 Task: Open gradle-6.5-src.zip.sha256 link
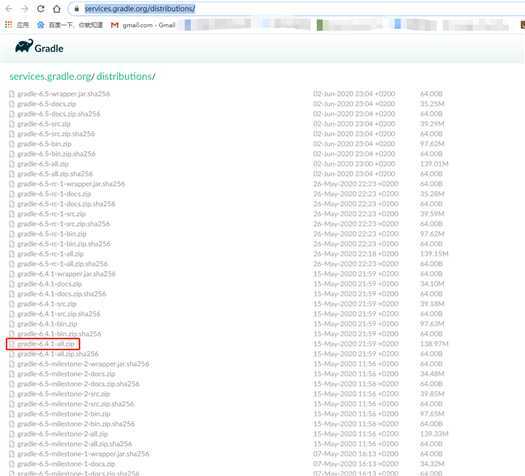point(56,134)
